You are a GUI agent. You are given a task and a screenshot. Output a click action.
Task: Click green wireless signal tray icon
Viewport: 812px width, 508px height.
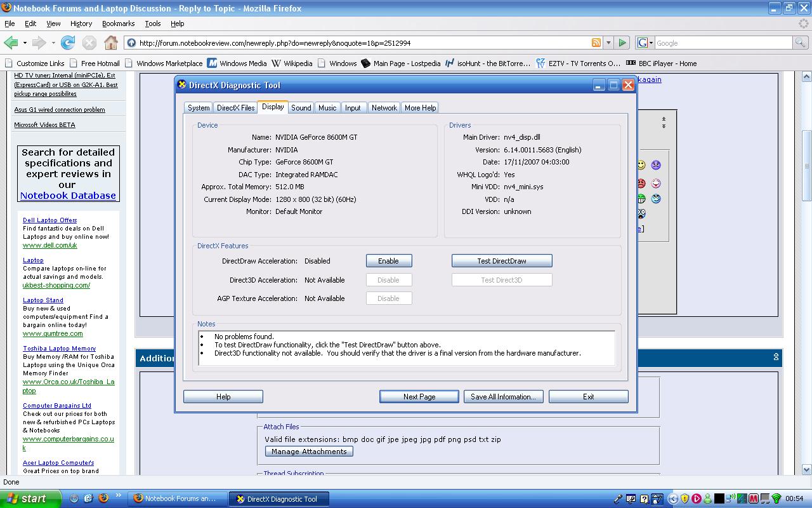[x=776, y=499]
